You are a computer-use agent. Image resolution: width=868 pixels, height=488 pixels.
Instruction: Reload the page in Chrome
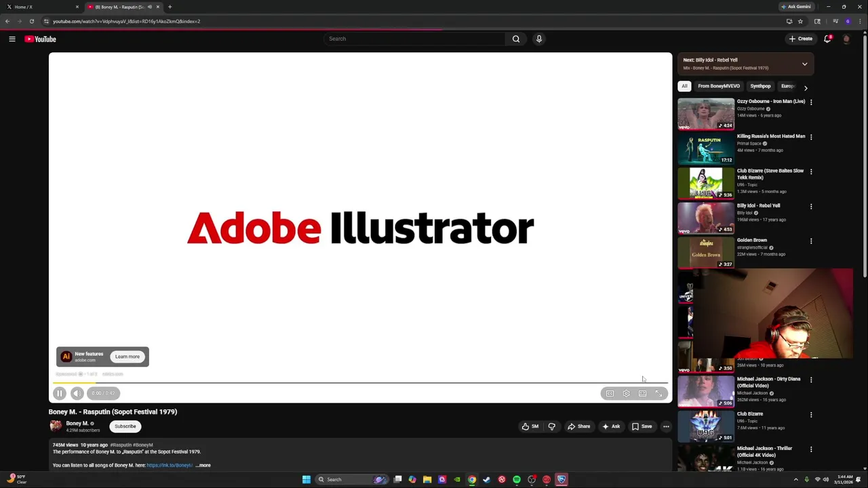tap(31, 21)
